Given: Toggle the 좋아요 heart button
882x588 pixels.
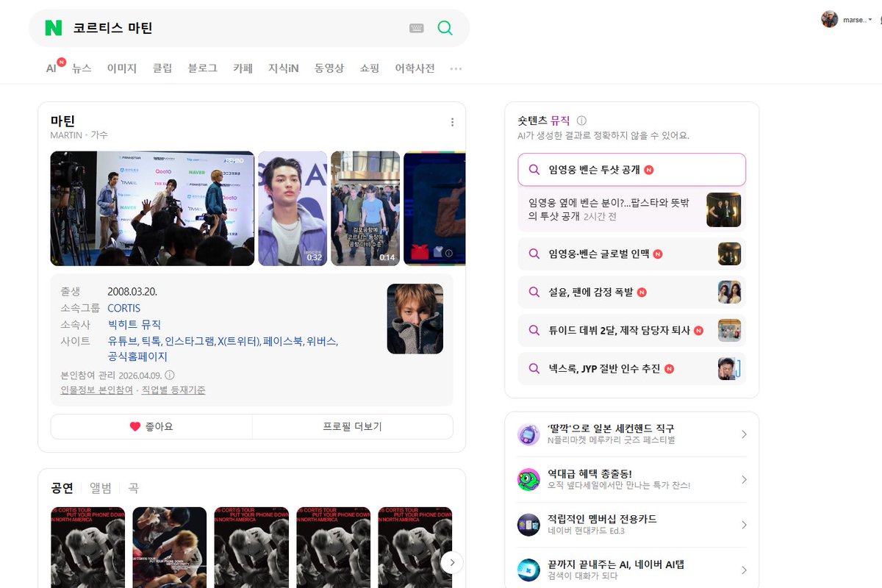Looking at the screenshot, I should [x=151, y=426].
